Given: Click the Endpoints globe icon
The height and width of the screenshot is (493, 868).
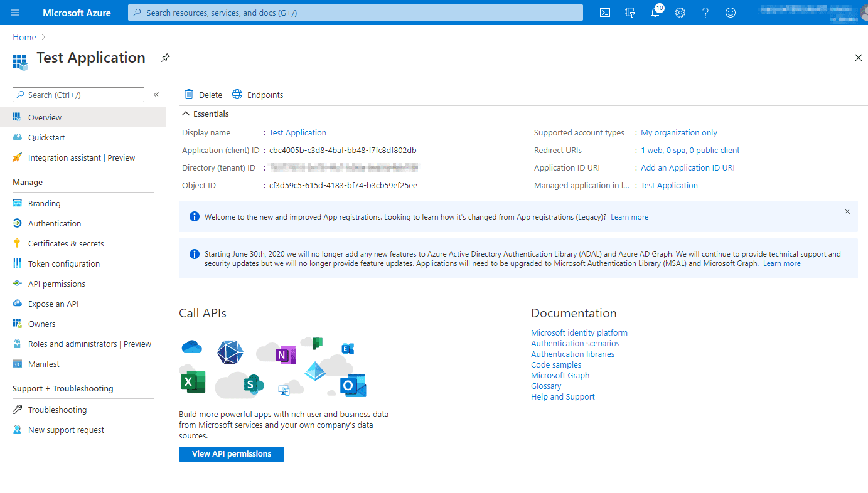Looking at the screenshot, I should point(237,95).
